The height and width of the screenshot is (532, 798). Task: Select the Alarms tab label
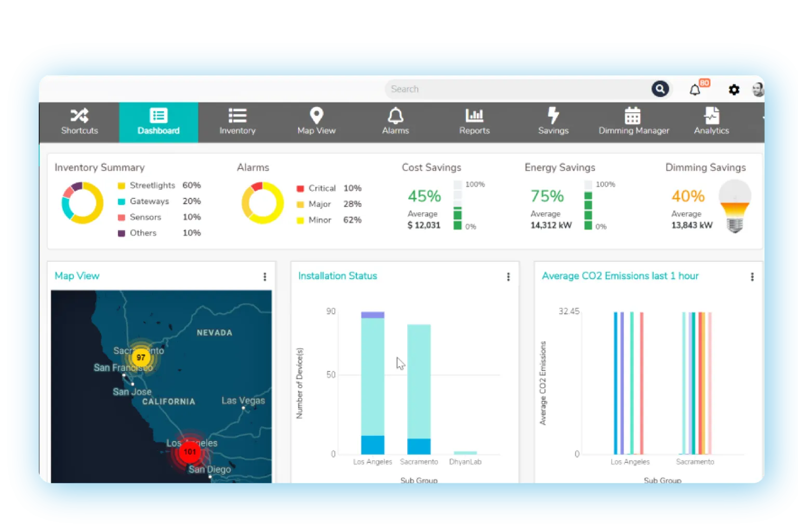pyautogui.click(x=395, y=131)
